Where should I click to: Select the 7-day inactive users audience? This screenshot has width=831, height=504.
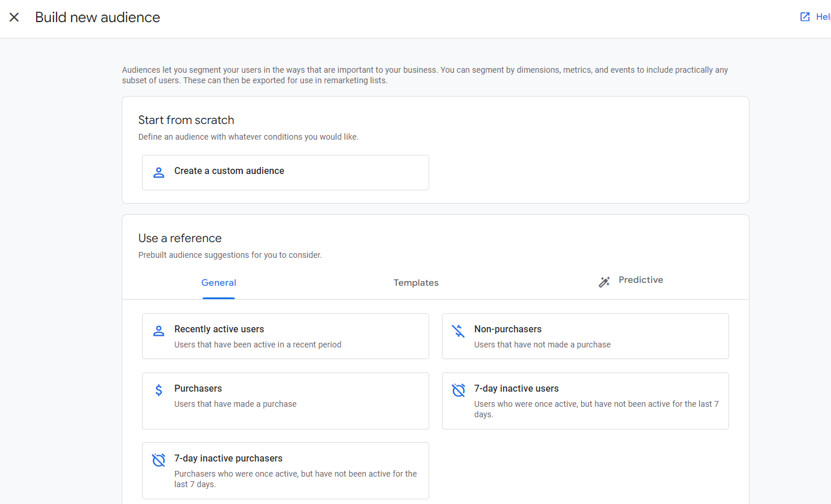click(585, 401)
